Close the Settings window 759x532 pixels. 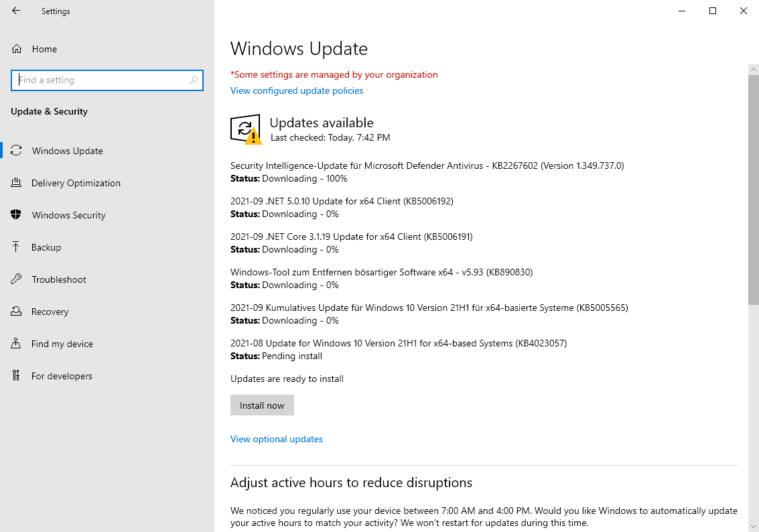pos(744,11)
